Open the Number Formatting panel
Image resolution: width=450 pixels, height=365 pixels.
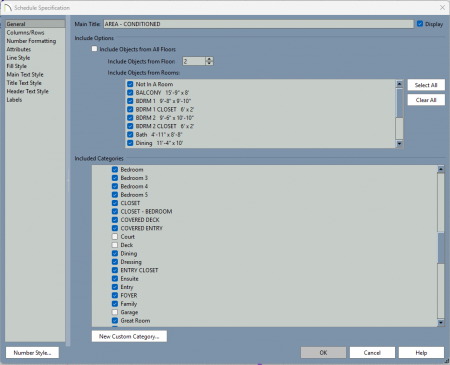[x=31, y=41]
